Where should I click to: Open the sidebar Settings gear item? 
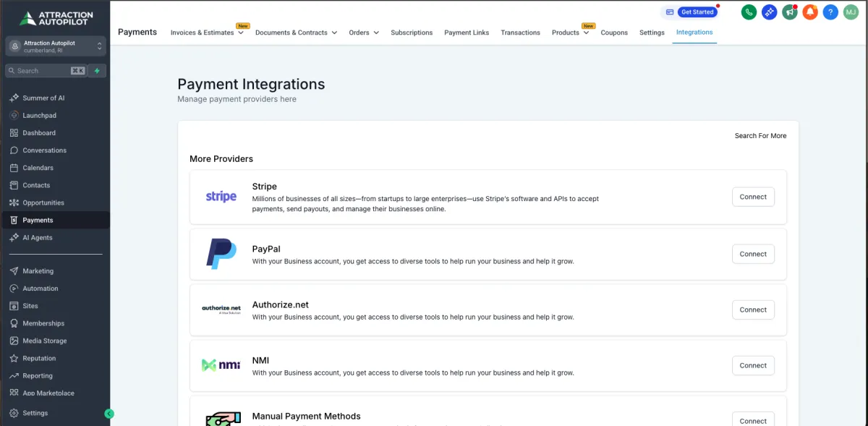pos(35,413)
